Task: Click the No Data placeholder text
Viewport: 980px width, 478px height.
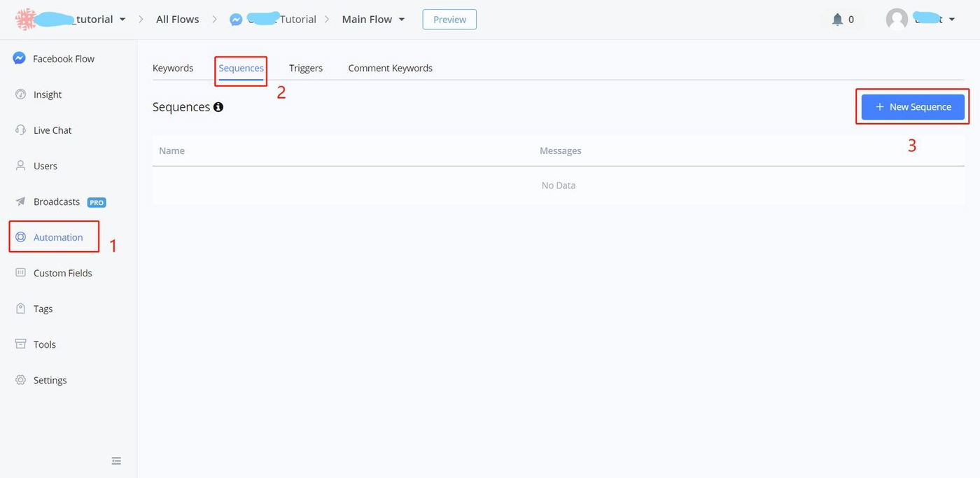Action: point(559,185)
